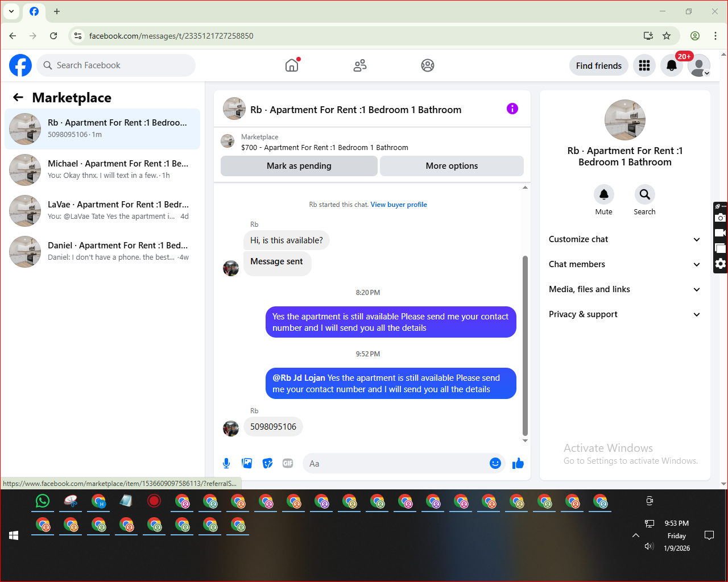This screenshot has width=728, height=582.
Task: Click the camera icon on the side toolbar
Action: [721, 218]
